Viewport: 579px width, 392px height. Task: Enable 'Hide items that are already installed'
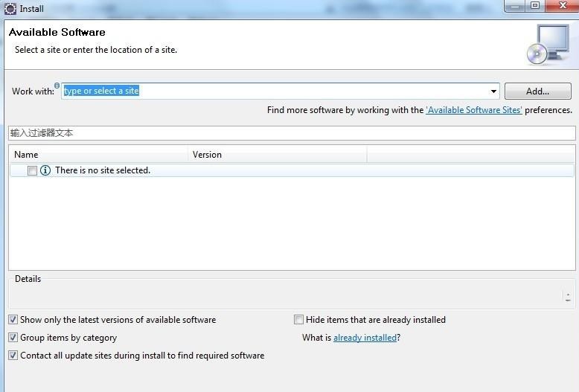tap(299, 320)
